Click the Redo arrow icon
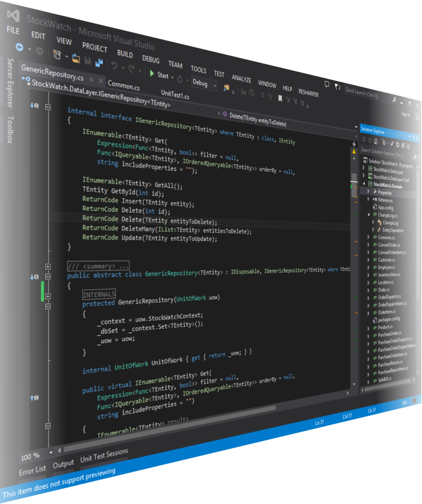 coord(131,69)
